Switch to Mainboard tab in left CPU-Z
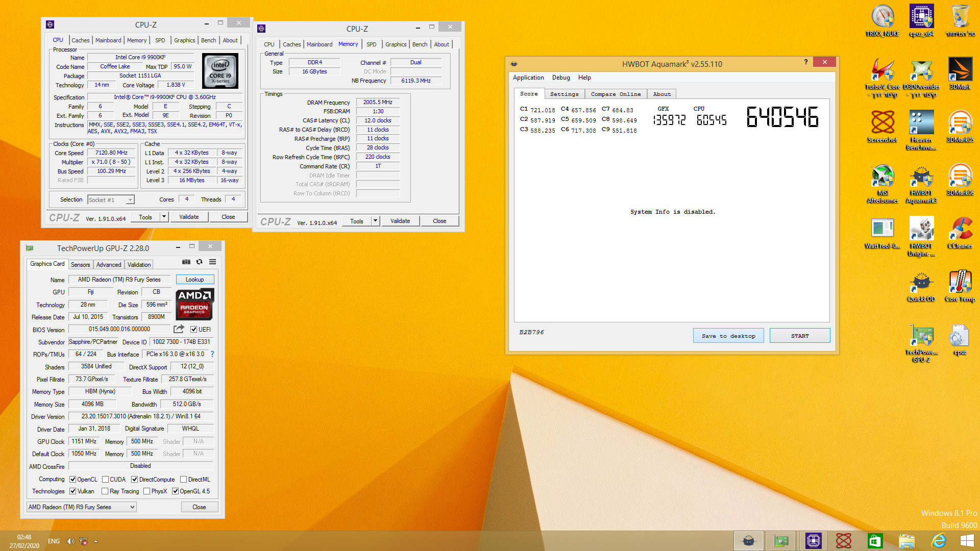Image resolution: width=980 pixels, height=551 pixels. point(108,40)
